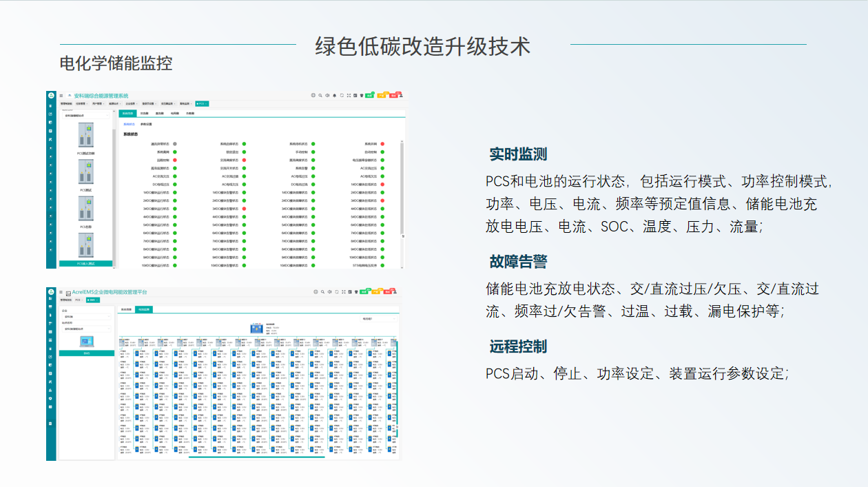Click the fullscreen icon in AcrelEMS header

click(x=343, y=292)
